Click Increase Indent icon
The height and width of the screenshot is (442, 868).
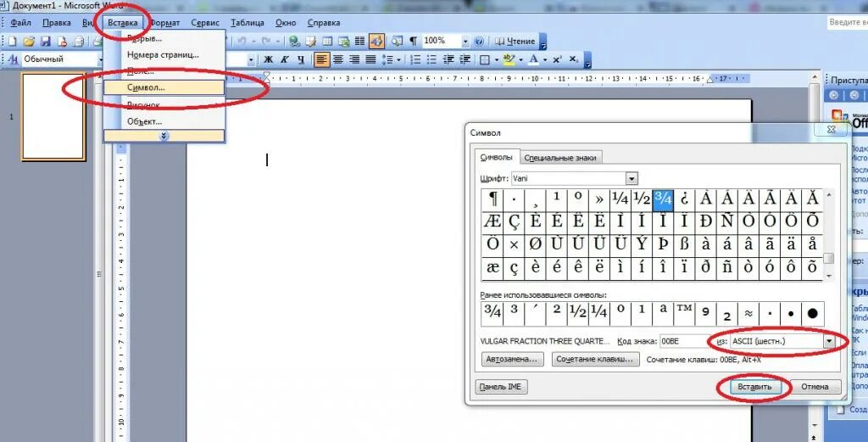[x=465, y=59]
